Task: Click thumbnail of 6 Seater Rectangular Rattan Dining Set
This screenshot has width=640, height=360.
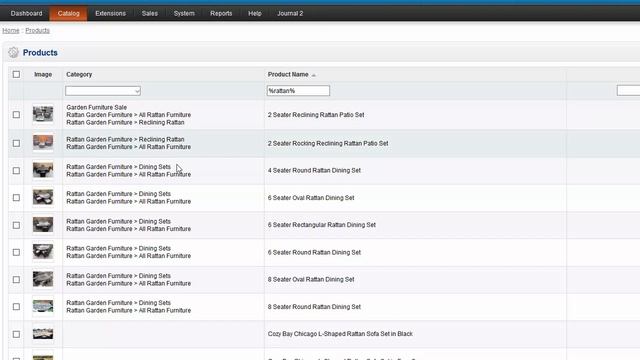Action: pos(43,225)
